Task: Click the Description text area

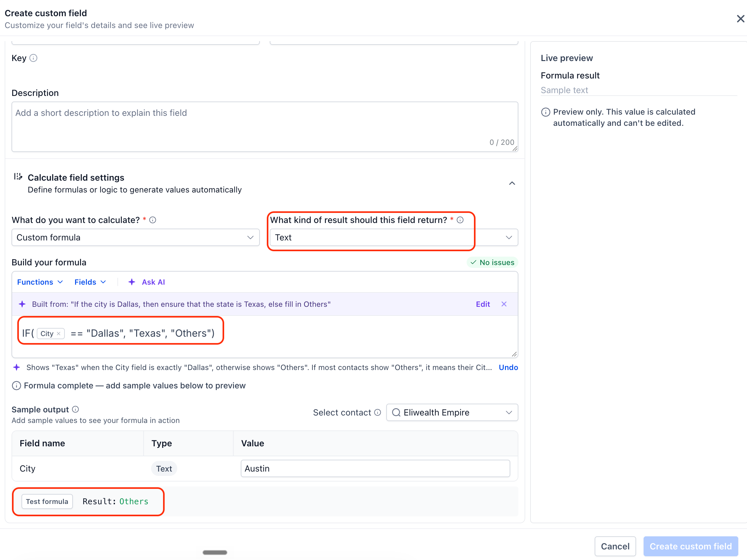Action: pyautogui.click(x=265, y=127)
